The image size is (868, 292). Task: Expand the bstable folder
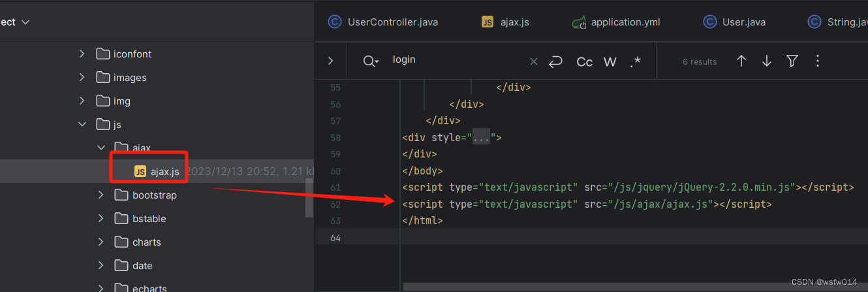pos(101,218)
